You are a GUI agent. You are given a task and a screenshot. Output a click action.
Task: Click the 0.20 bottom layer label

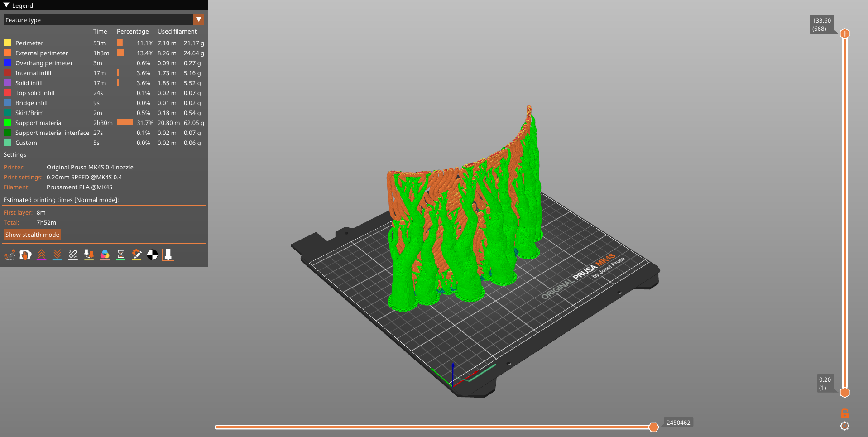[825, 384]
